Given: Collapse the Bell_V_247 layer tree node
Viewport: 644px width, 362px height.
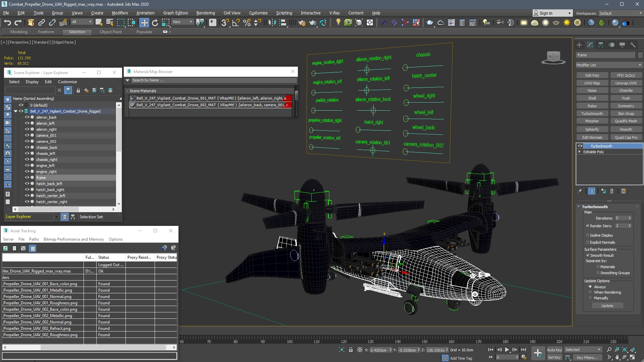Looking at the screenshot, I should tap(15, 111).
